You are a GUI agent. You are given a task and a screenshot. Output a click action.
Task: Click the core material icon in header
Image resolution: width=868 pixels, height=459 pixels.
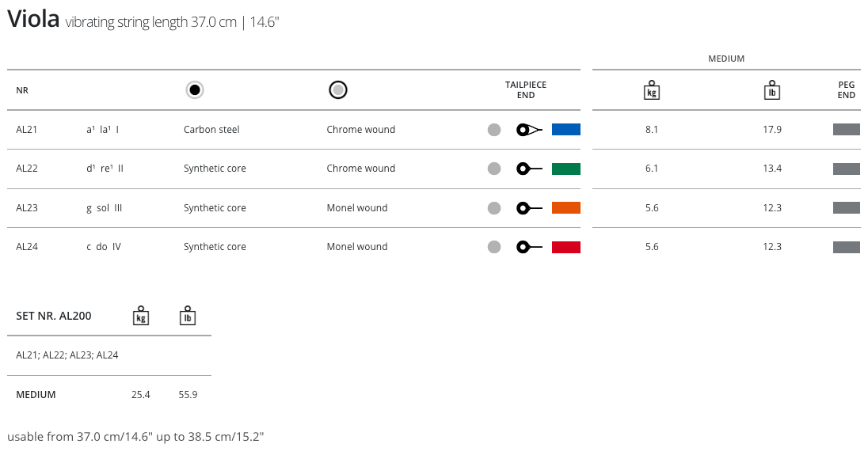tap(195, 90)
